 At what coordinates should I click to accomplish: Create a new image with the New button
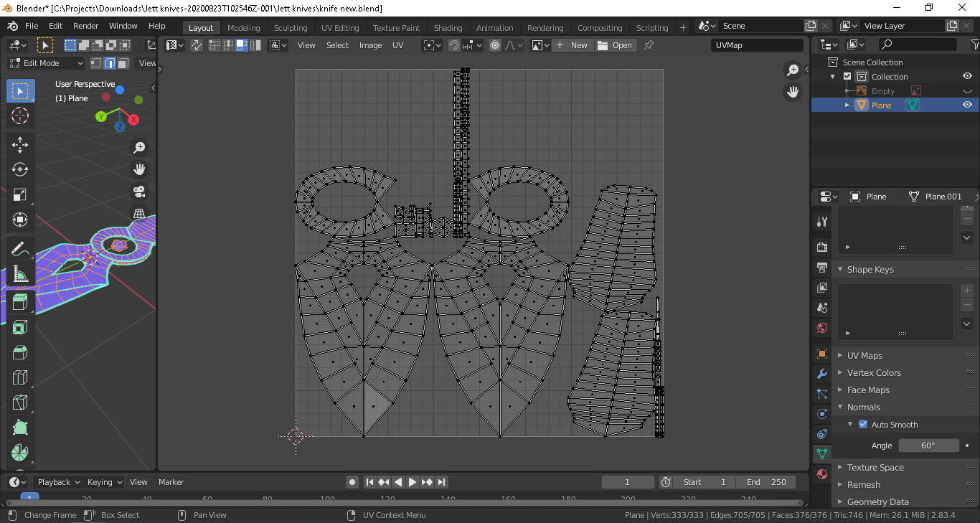pos(573,44)
